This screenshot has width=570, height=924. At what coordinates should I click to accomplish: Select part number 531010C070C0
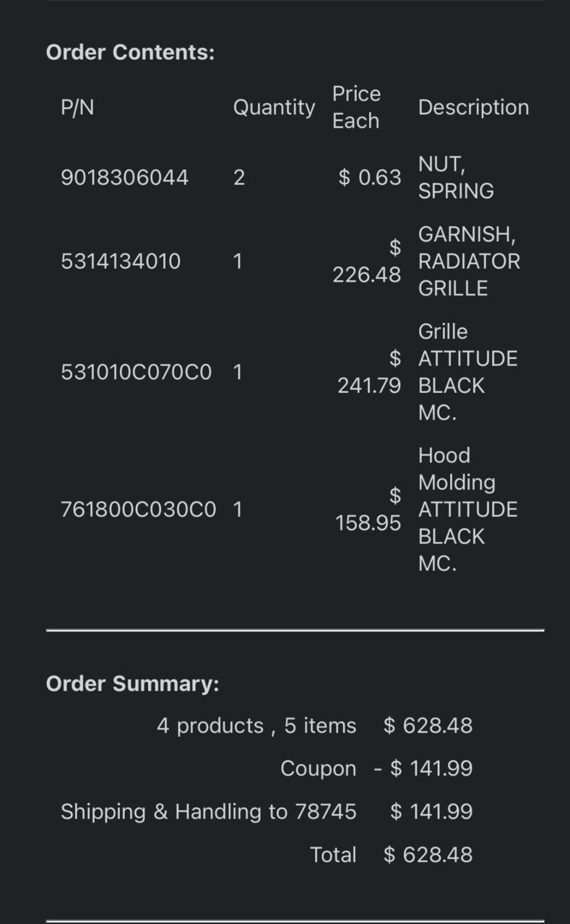click(137, 373)
